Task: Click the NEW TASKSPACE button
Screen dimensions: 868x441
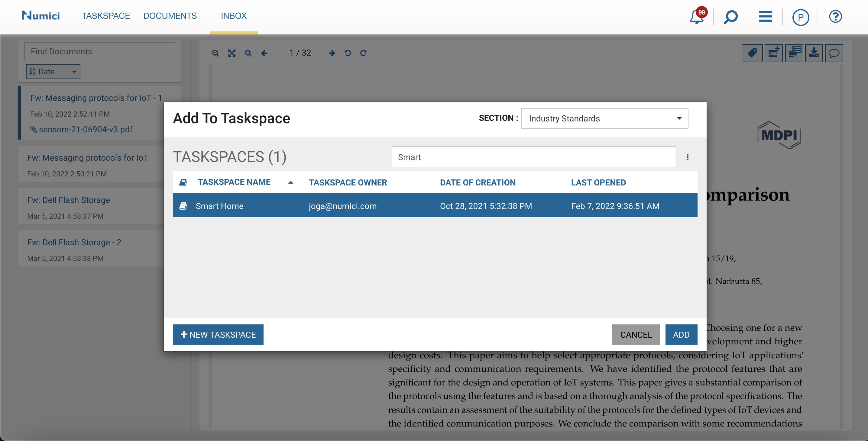Action: (218, 335)
